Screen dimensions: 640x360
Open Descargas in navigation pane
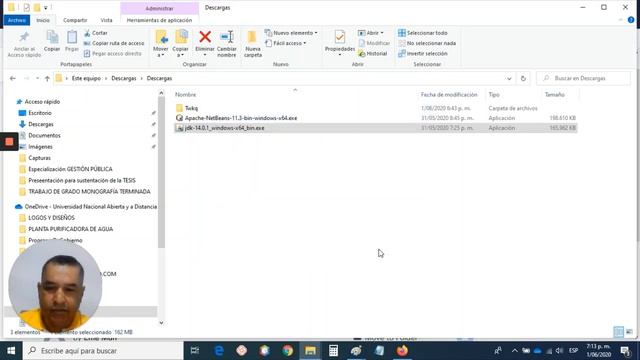click(x=41, y=124)
